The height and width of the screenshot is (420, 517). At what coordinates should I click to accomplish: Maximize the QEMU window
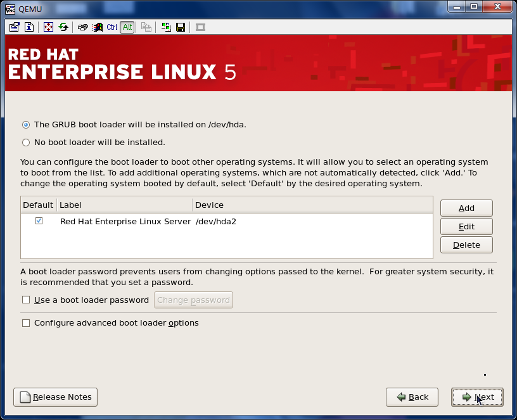pyautogui.click(x=474, y=6)
